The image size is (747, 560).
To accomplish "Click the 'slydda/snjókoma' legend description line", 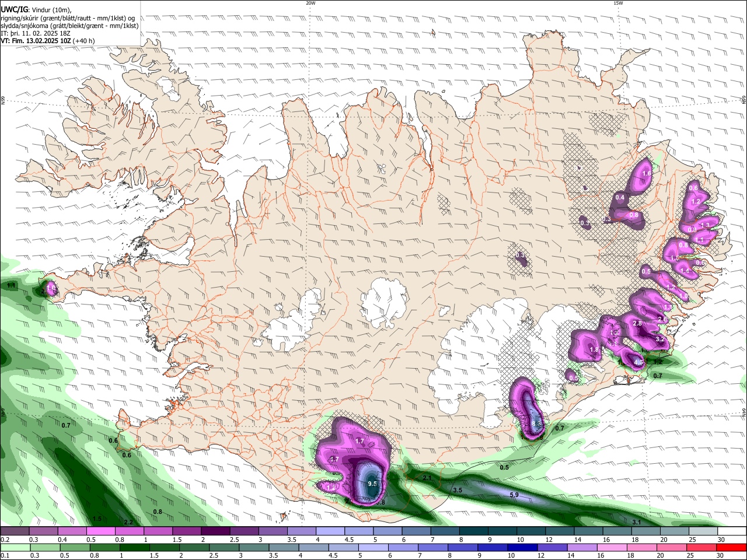I will coord(69,26).
